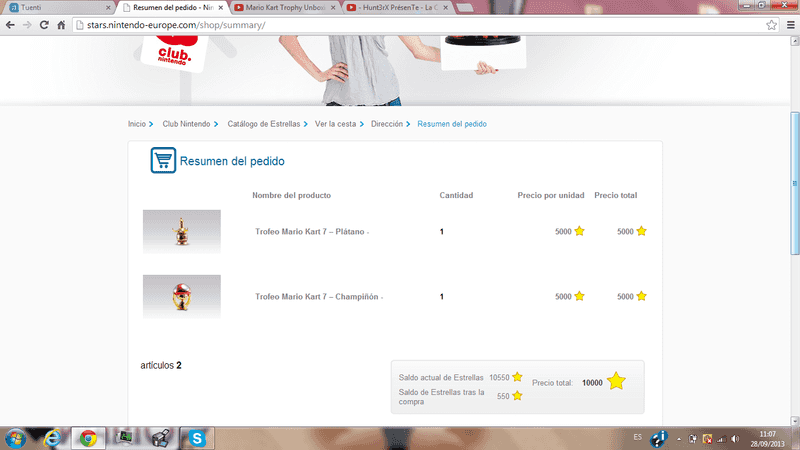Click the artículos 2 count text

tap(161, 365)
